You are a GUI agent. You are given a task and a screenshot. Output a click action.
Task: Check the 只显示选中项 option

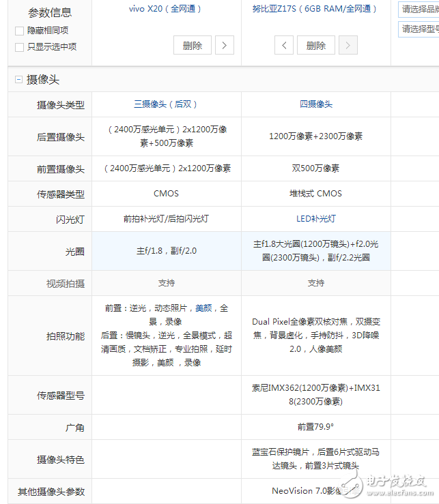click(19, 47)
